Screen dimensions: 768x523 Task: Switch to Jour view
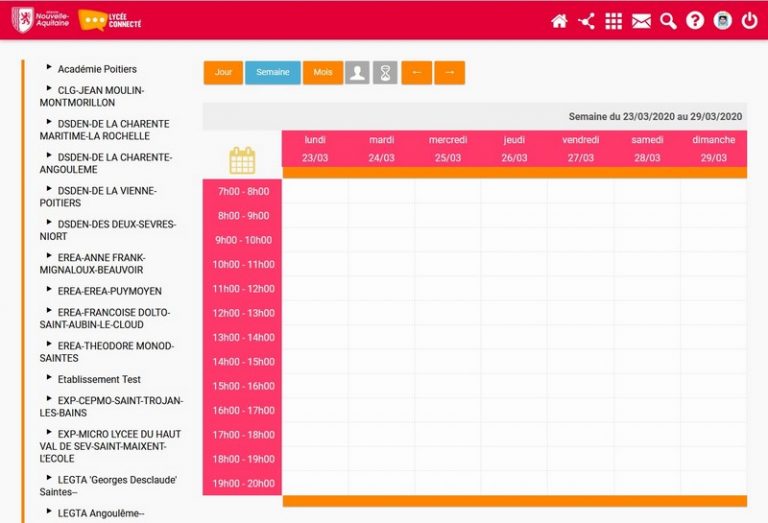(223, 73)
